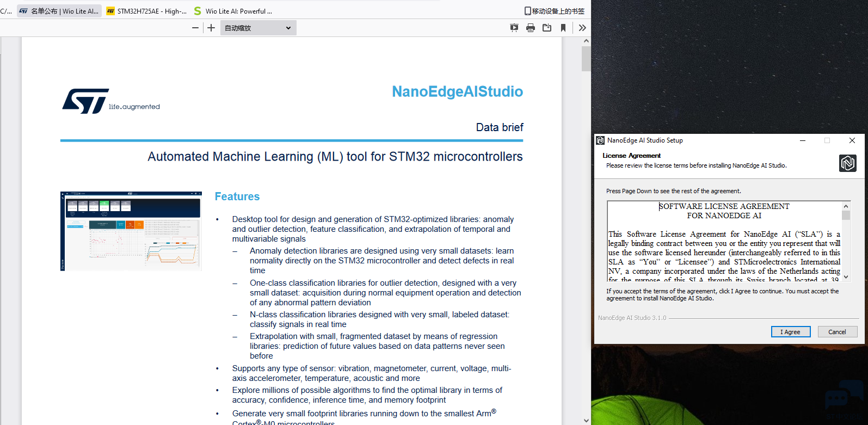Click the license agreement scrollbar thumb
This screenshot has width=868, height=425.
point(846,215)
